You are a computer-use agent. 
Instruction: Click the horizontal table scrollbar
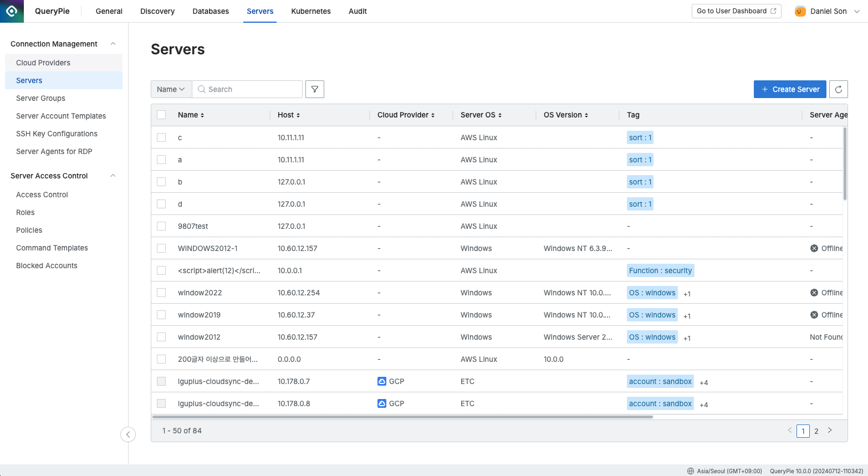402,417
